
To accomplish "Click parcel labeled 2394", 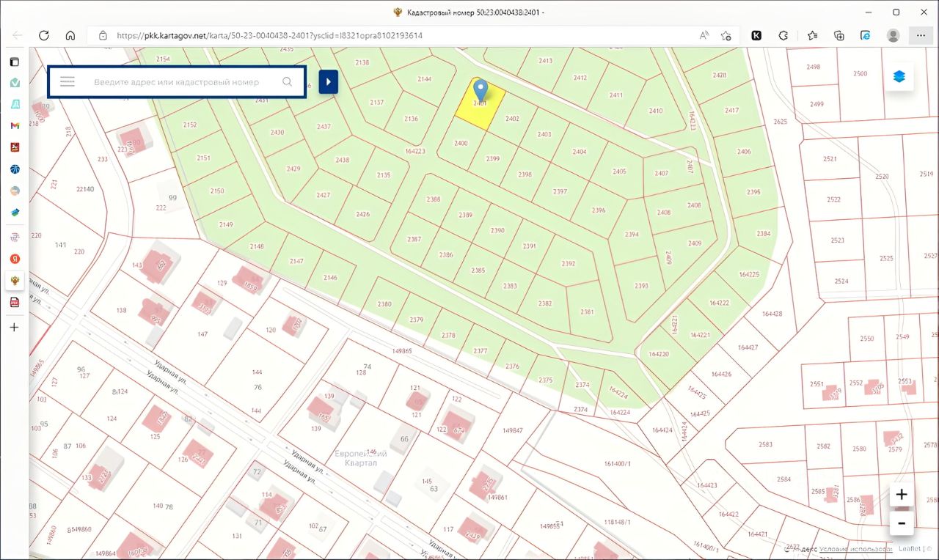I will (x=632, y=235).
